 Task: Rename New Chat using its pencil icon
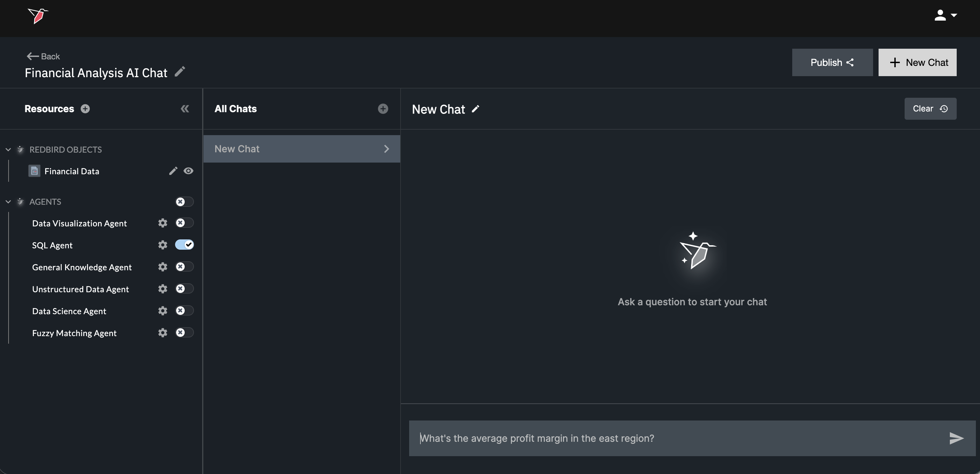476,109
